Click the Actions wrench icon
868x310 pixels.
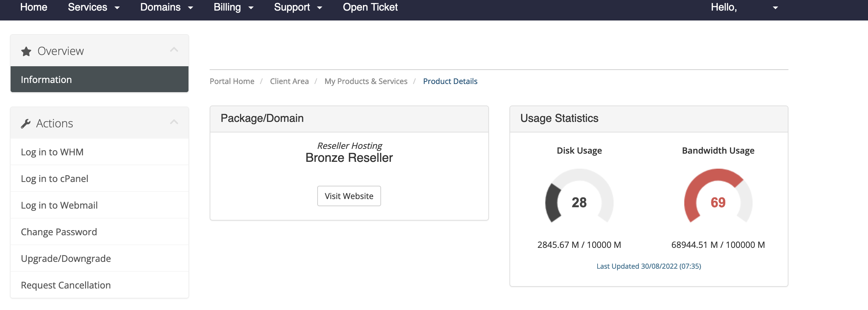pyautogui.click(x=26, y=124)
